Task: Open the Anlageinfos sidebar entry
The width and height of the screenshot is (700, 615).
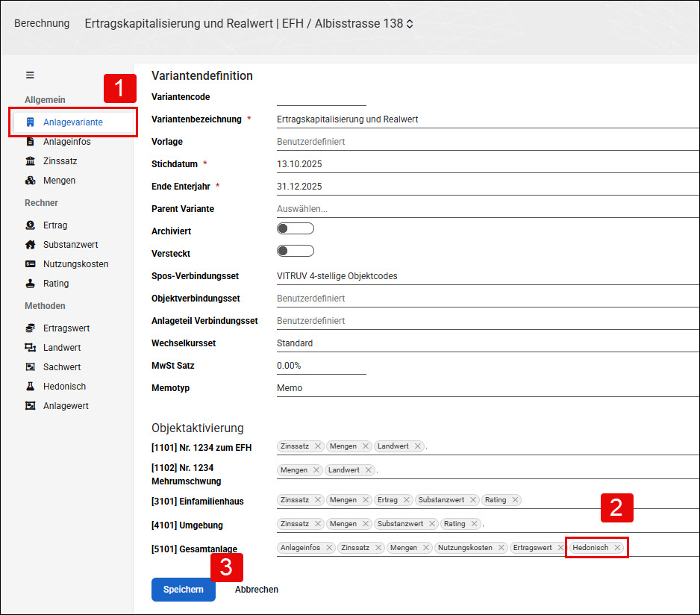Action: 66,142
